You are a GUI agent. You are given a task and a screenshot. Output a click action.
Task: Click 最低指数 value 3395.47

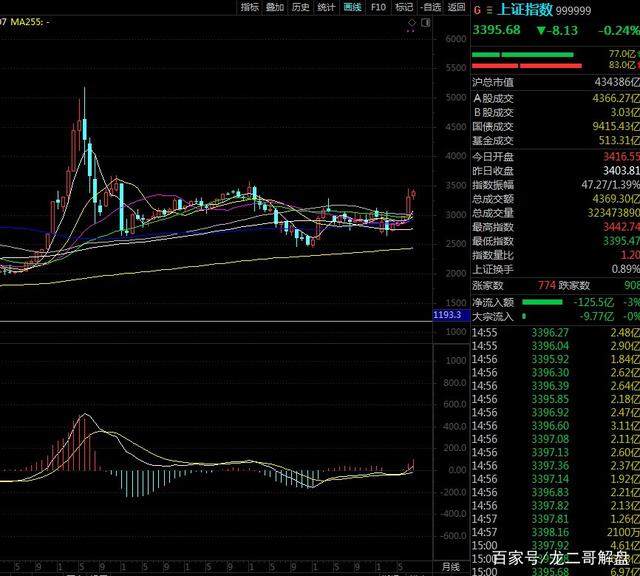[x=621, y=241]
